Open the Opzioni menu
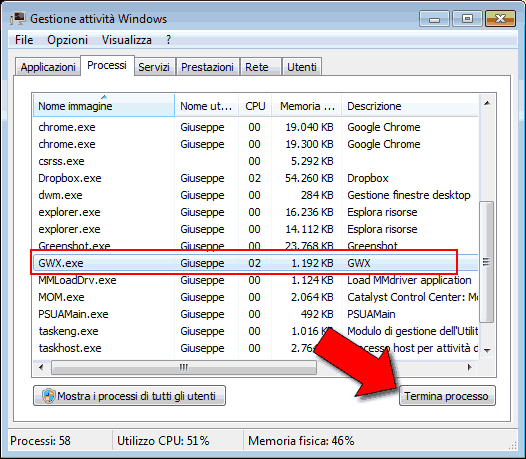This screenshot has width=526, height=459. point(67,40)
